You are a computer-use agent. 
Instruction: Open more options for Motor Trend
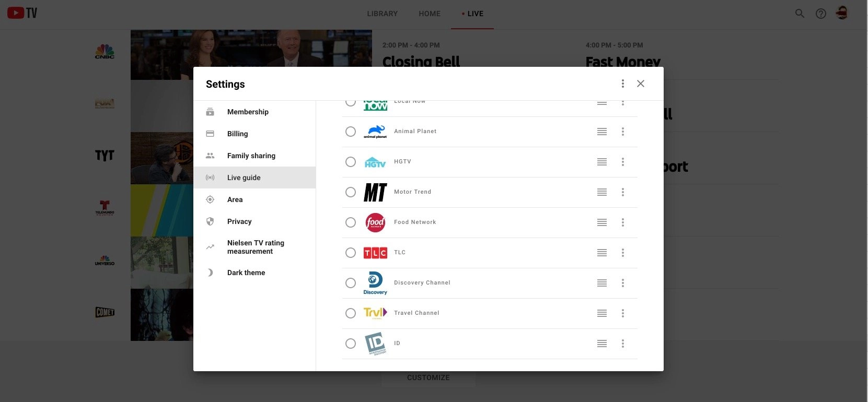point(622,192)
